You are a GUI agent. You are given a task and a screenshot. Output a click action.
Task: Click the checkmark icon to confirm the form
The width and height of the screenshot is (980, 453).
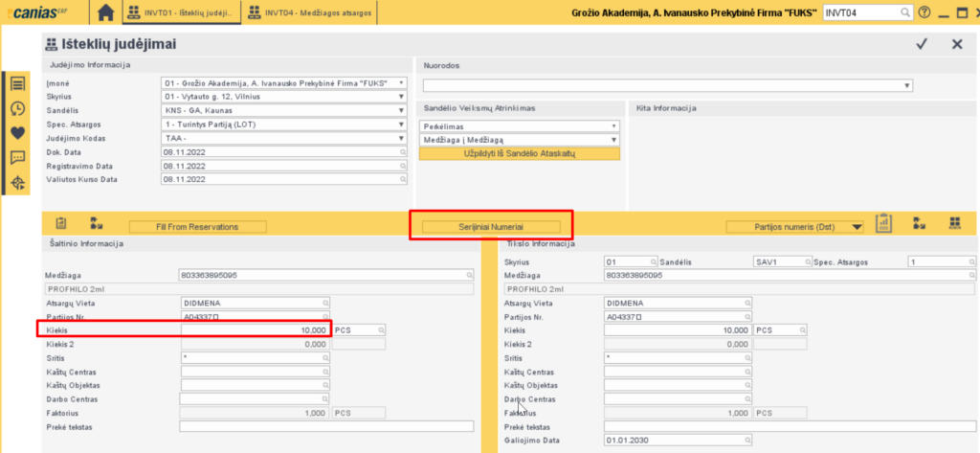tap(922, 44)
